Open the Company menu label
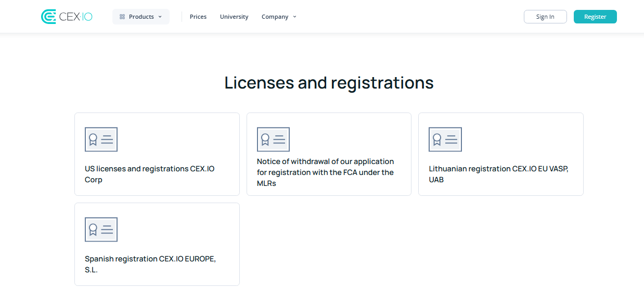This screenshot has width=644, height=288. [x=275, y=17]
